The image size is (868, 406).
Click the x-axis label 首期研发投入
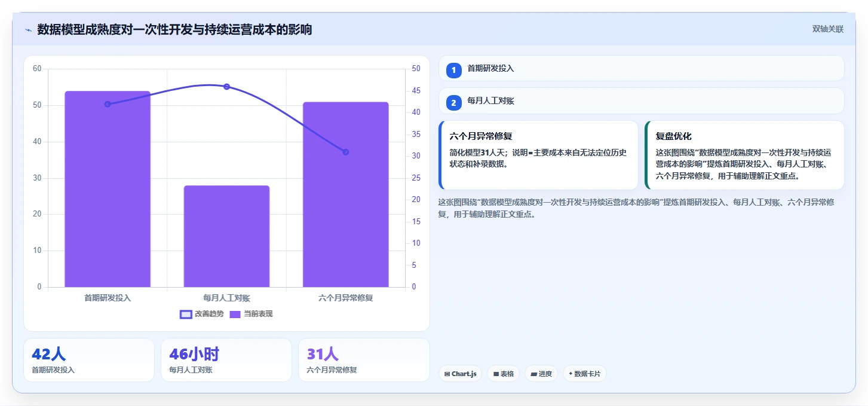pos(108,298)
